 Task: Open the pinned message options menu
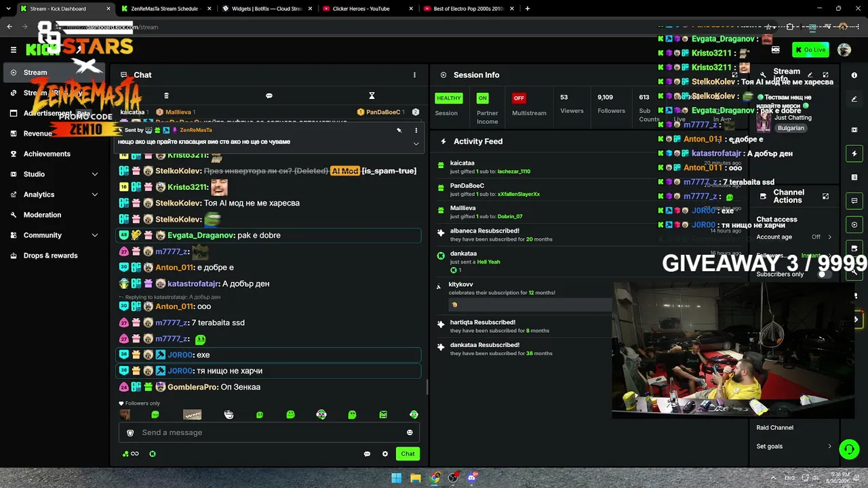[x=416, y=130]
